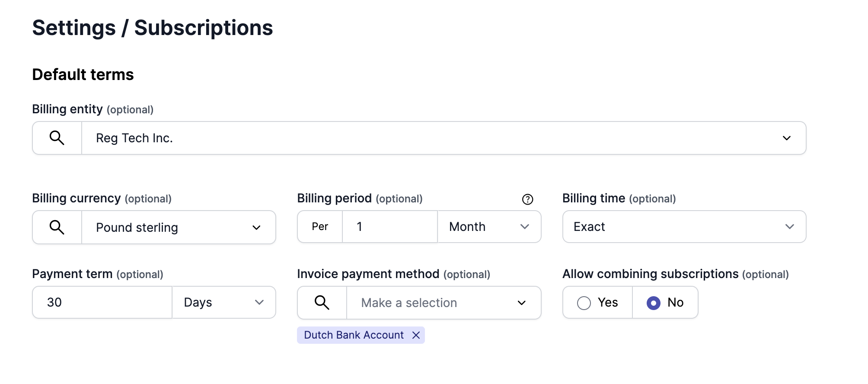Image resolution: width=868 pixels, height=384 pixels.
Task: Select No for combining subscriptions
Action: point(654,303)
